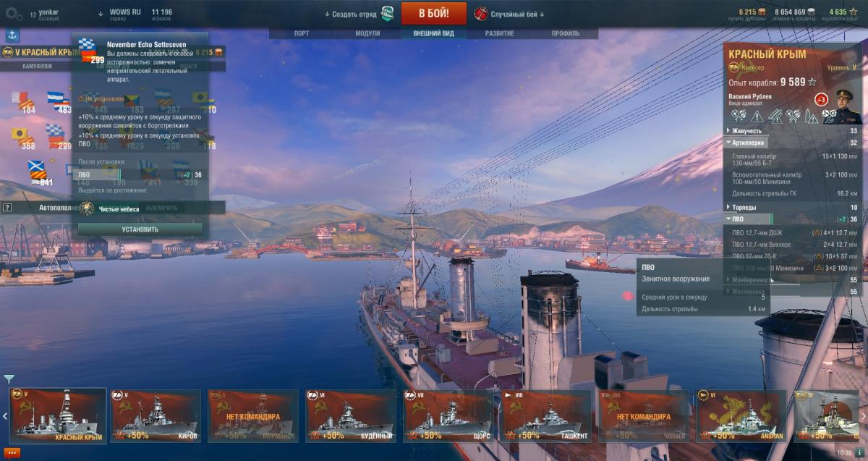
Task: Open the РАЗВИТИЕ tab
Action: coord(500,33)
